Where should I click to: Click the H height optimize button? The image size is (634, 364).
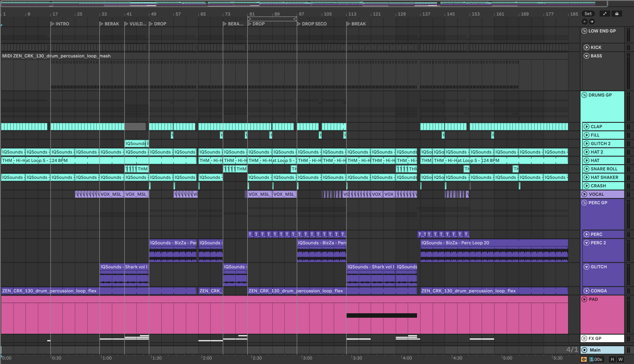point(612,360)
